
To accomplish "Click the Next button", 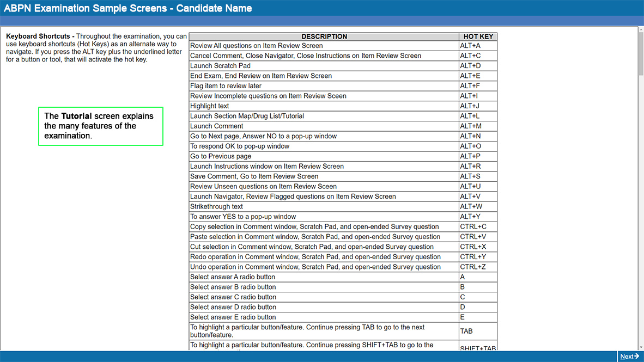I will pyautogui.click(x=629, y=357).
